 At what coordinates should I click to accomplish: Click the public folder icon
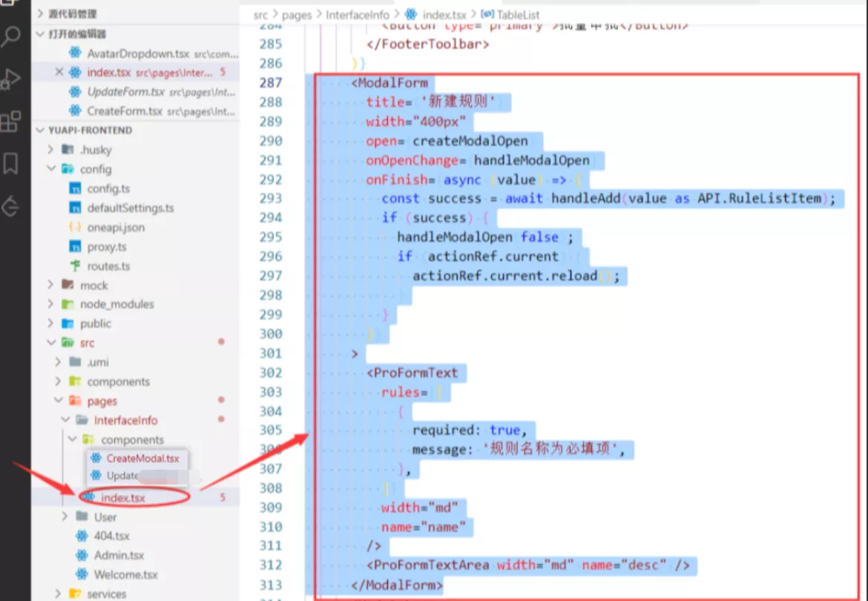click(68, 324)
